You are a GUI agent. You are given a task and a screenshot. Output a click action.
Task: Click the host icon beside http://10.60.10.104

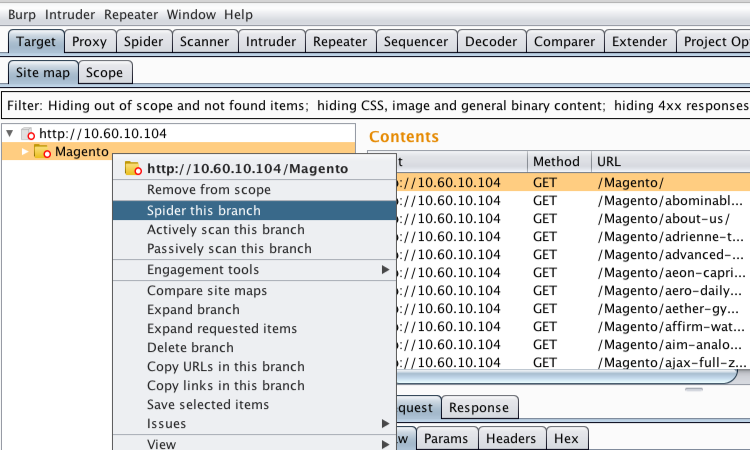28,133
